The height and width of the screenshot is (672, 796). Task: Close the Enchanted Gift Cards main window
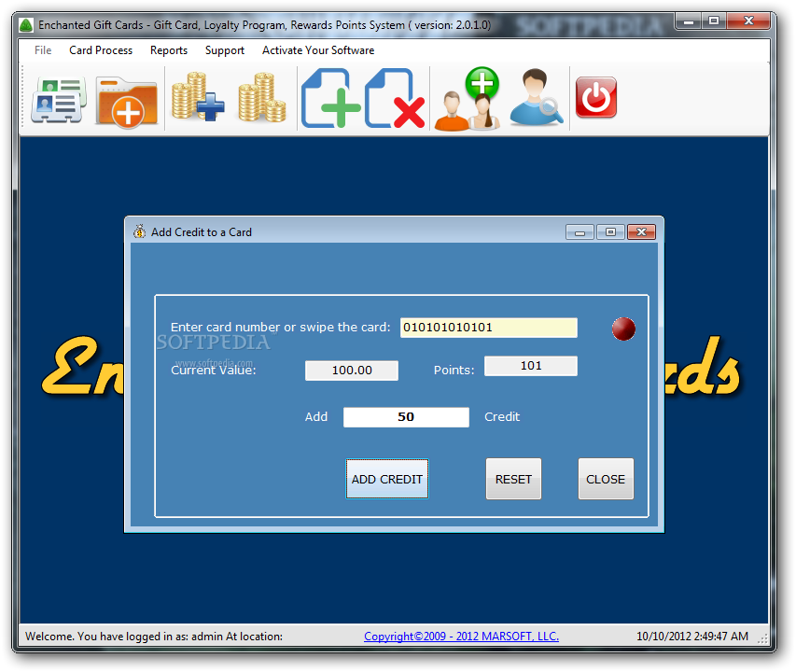click(x=748, y=21)
